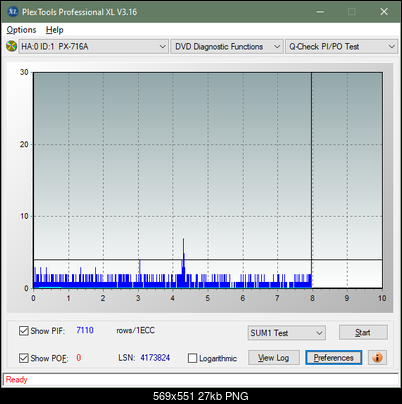This screenshot has height=404, width=402.
Task: Click the PIF value 7110
Action: pos(85,330)
